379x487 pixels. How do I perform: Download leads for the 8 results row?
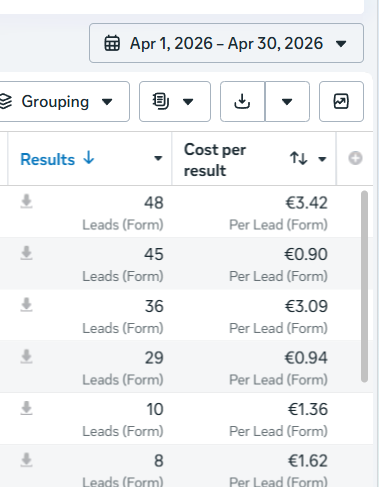point(26,460)
